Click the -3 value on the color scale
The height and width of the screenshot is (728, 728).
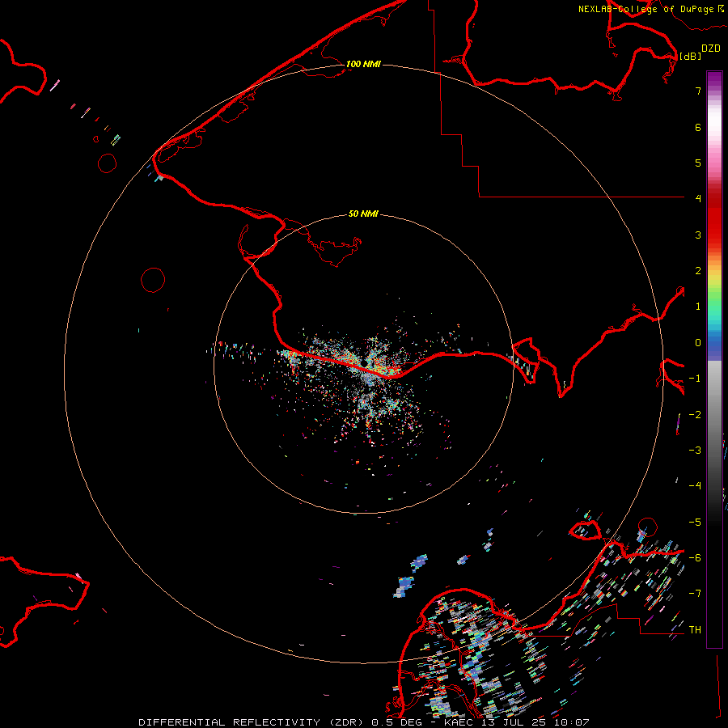coord(695,451)
